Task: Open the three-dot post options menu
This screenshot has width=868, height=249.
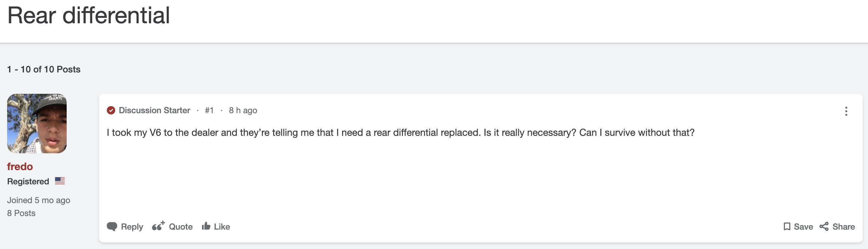Action: click(x=846, y=111)
